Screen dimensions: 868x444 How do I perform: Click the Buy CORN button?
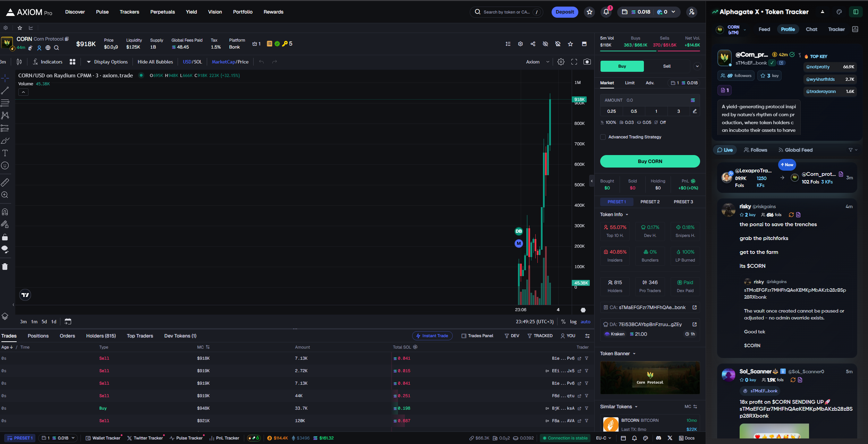point(650,161)
